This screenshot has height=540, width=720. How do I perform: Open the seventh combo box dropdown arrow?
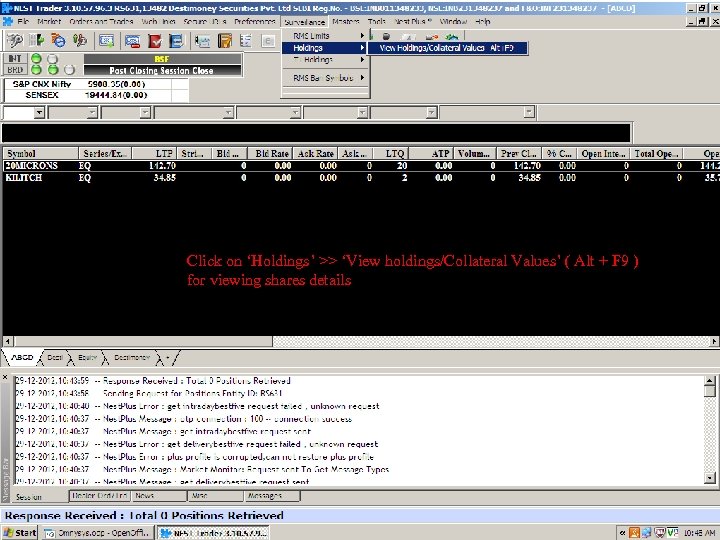(x=431, y=112)
